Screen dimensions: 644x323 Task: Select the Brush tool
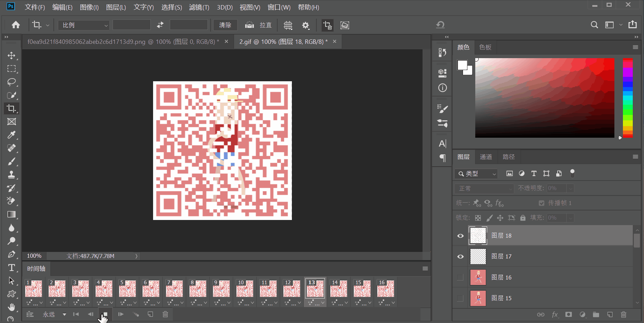pyautogui.click(x=12, y=161)
